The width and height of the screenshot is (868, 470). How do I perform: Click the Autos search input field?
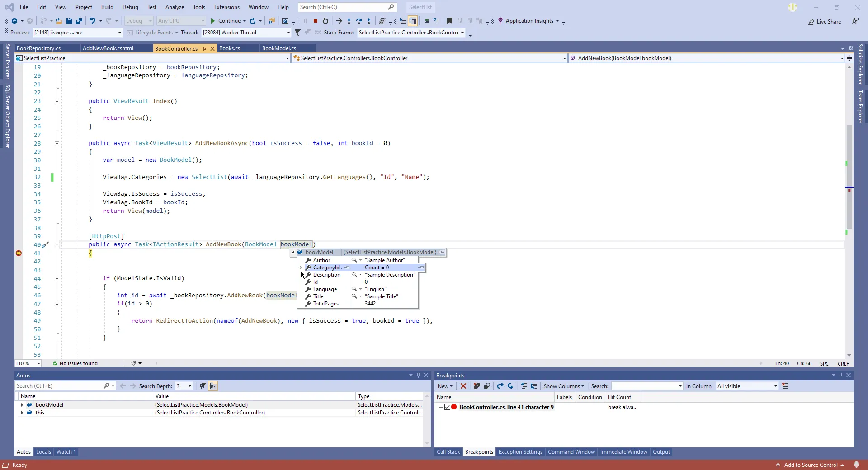pos(59,386)
